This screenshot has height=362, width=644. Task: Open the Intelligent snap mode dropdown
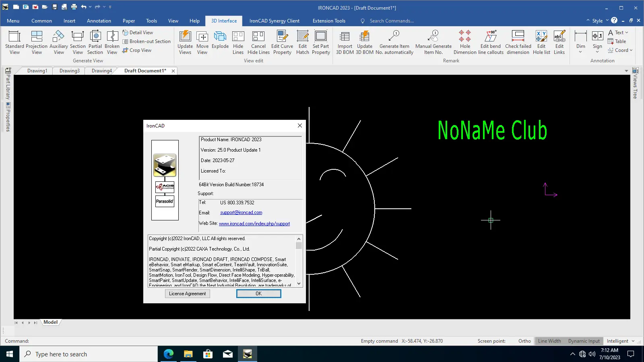(x=633, y=341)
